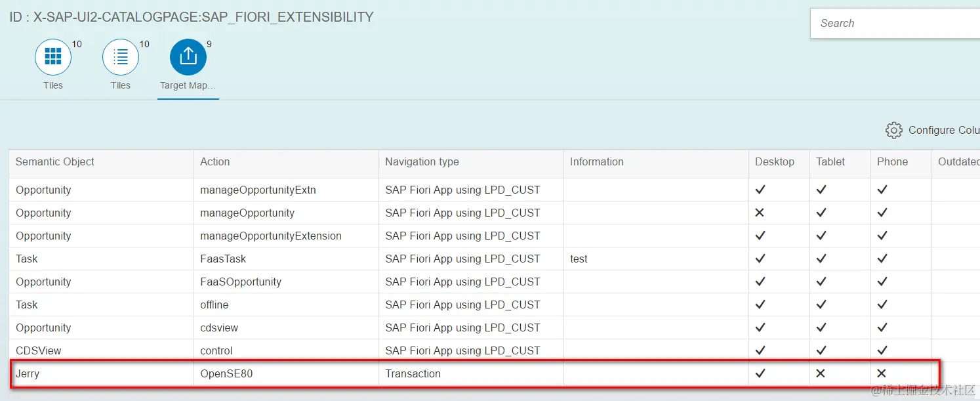The image size is (980, 401).
Task: Click into the Search field
Action: [x=895, y=23]
